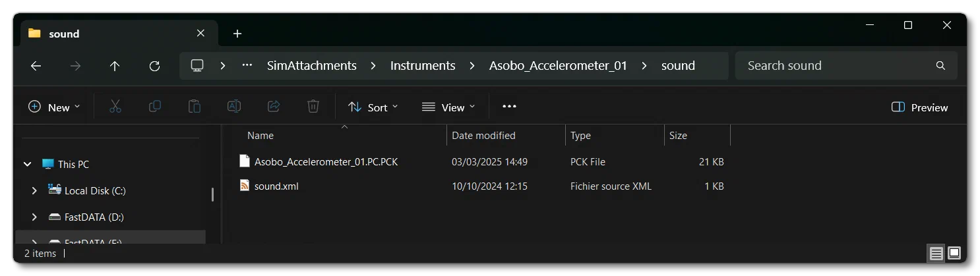
Task: Sort by the Type column header
Action: (x=580, y=136)
